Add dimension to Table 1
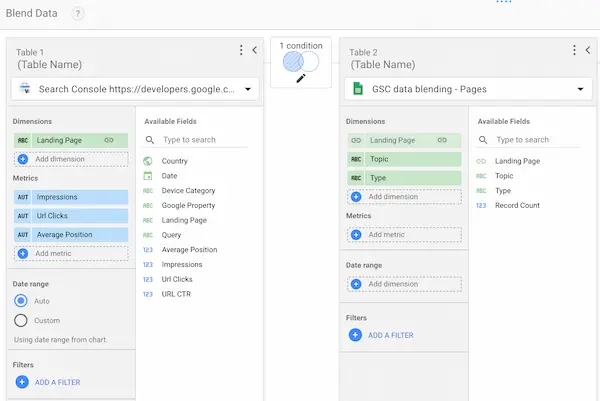 71,159
